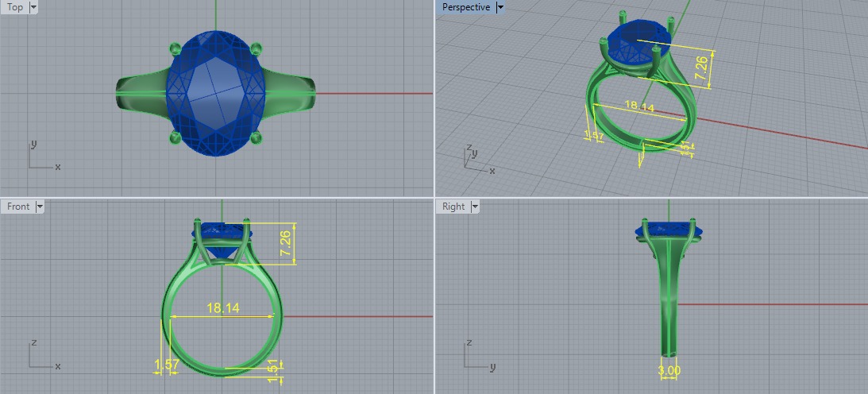The image size is (868, 394).
Task: Select the 7.26 dimension in Front view
Action: [286, 242]
